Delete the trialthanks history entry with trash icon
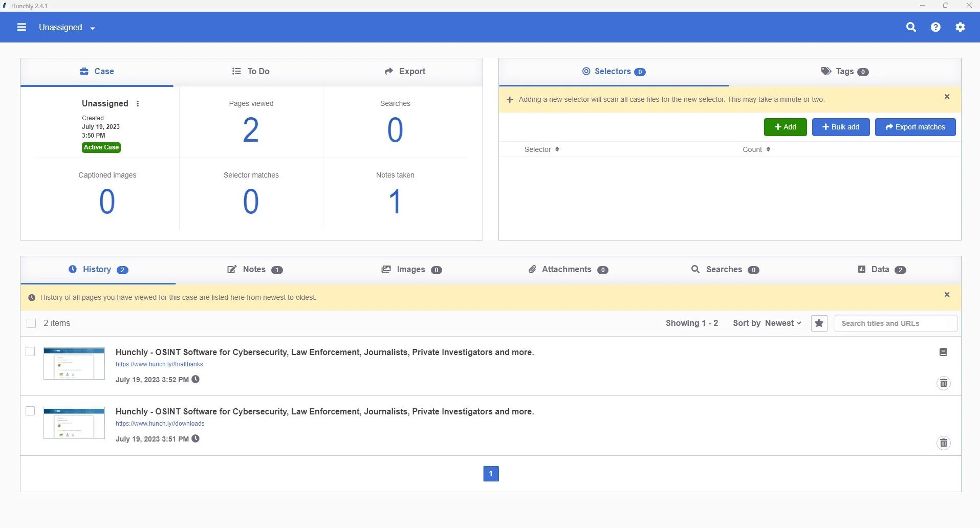The image size is (980, 528). pyautogui.click(x=943, y=383)
